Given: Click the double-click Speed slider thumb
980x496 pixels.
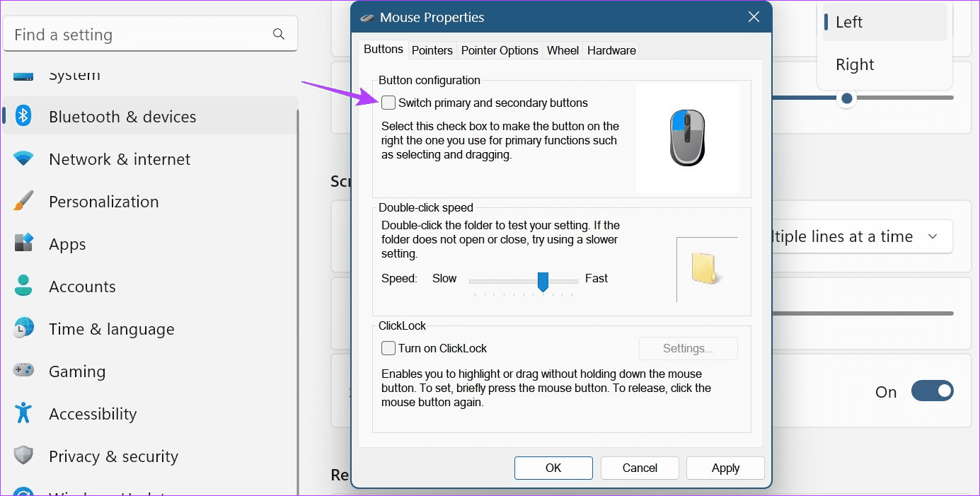Looking at the screenshot, I should click(x=543, y=282).
